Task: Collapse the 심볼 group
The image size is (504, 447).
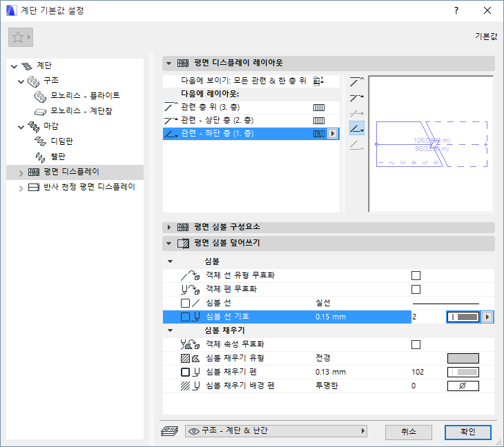Action: tap(171, 261)
